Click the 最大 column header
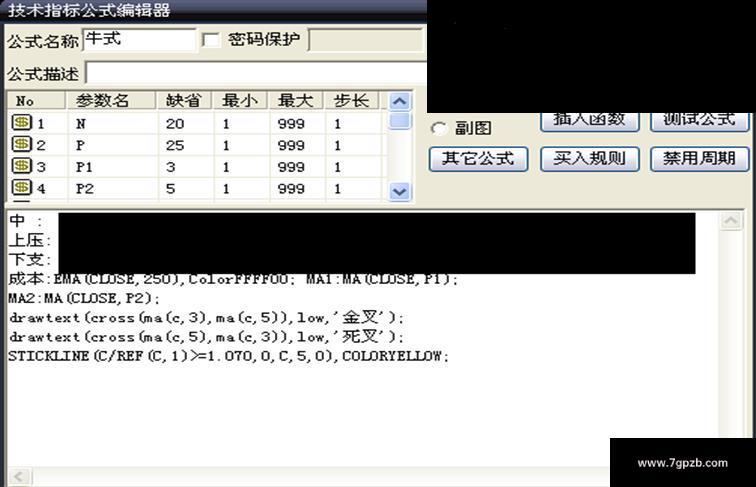Image resolution: width=756 pixels, height=487 pixels. tap(296, 101)
